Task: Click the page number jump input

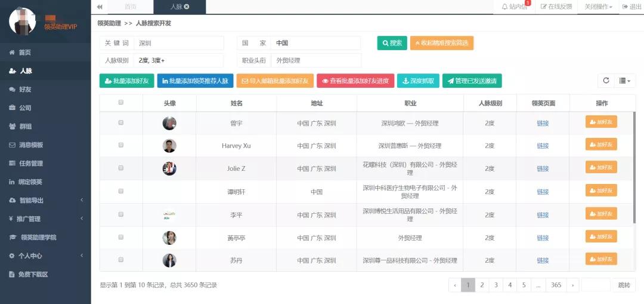Action: 596,285
